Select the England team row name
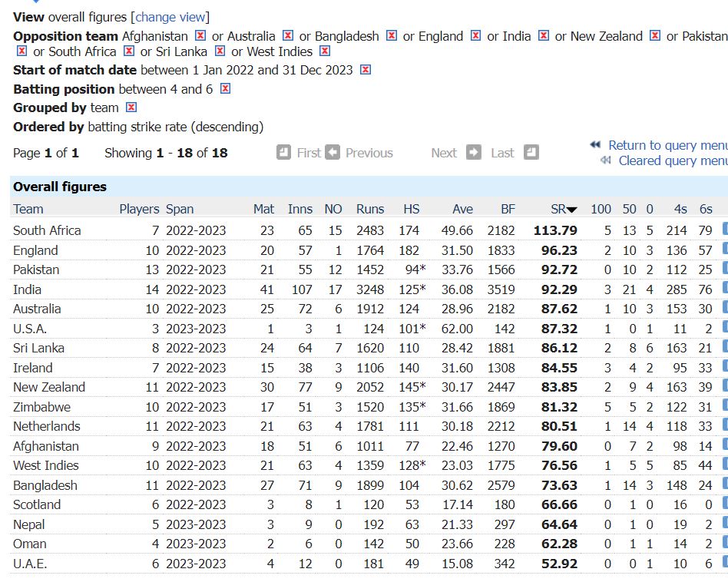Screen dimensions: 728x582 (x=36, y=250)
